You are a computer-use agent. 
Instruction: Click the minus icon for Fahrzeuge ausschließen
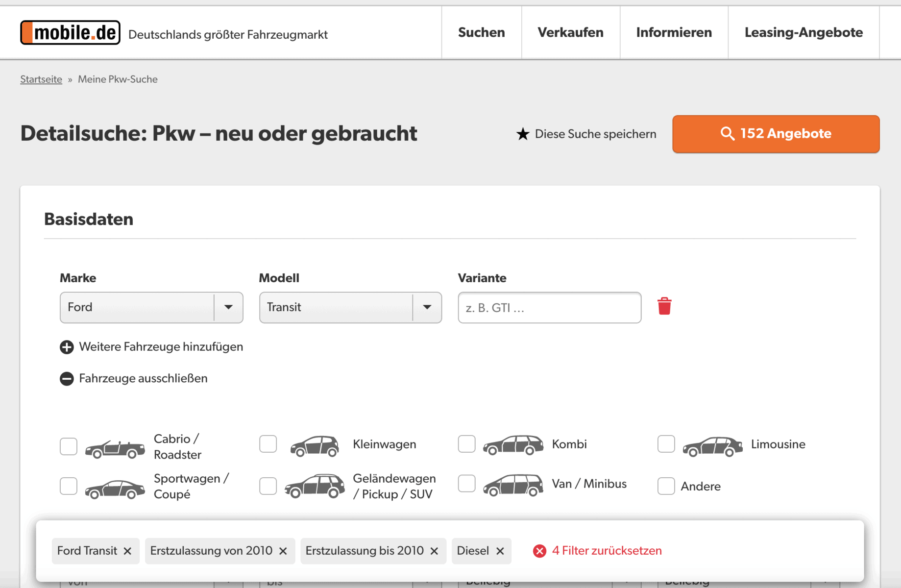[67, 379]
